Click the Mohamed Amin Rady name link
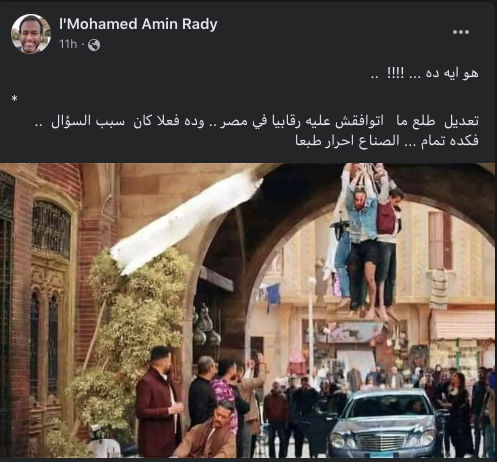Image resolution: width=497 pixels, height=462 pixels. 138,24
